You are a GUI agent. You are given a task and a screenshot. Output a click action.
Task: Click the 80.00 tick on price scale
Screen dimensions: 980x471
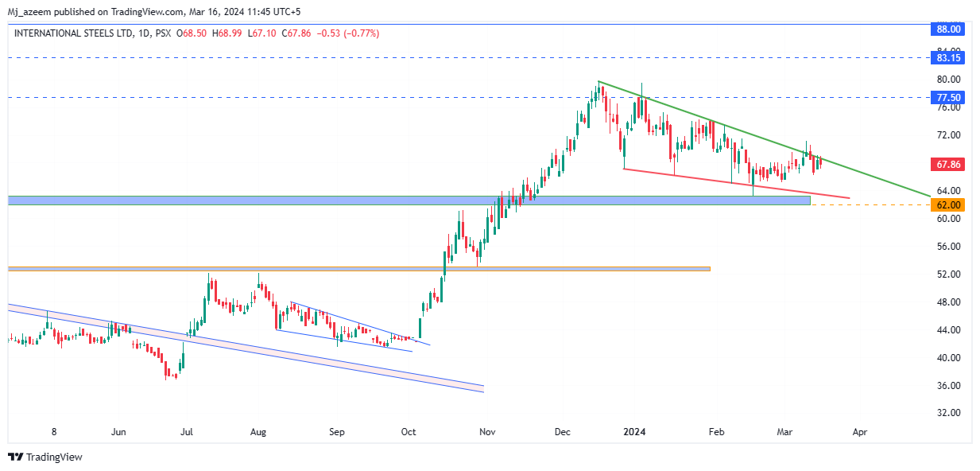(949, 80)
